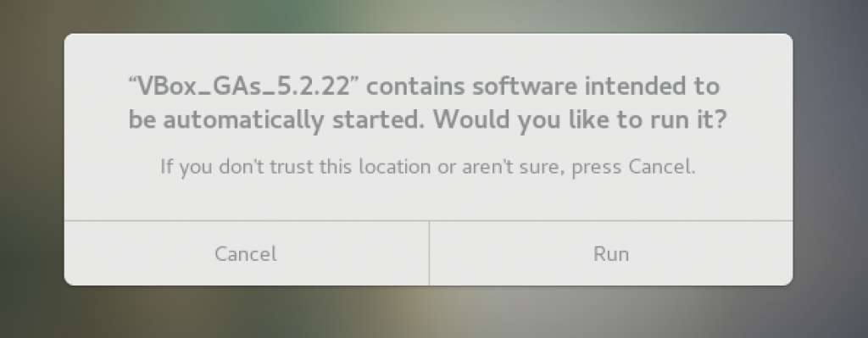The image size is (868, 338).
Task: Click "contains software intended to" heading text
Action: (543, 86)
